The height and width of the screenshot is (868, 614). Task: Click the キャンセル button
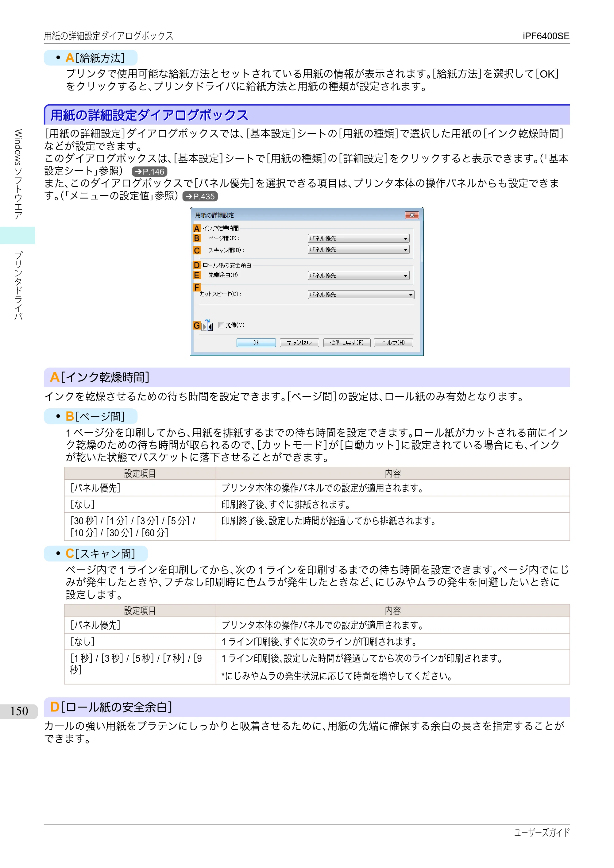point(299,342)
